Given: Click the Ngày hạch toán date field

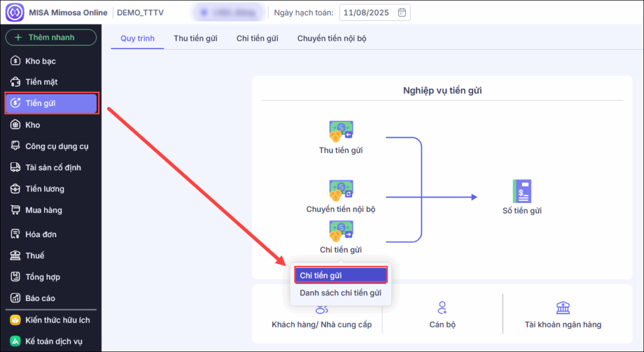Looking at the screenshot, I should (x=375, y=13).
